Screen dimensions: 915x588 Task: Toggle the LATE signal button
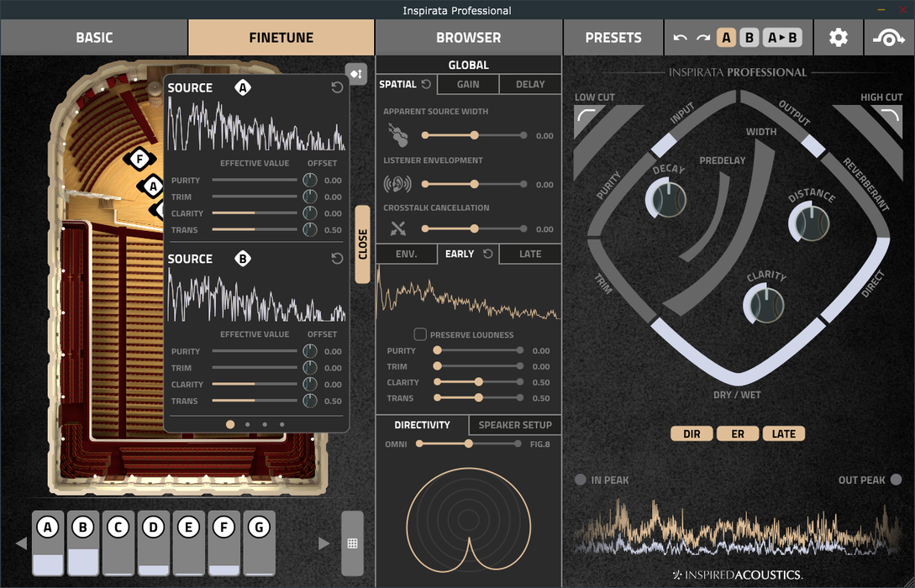[x=783, y=433]
